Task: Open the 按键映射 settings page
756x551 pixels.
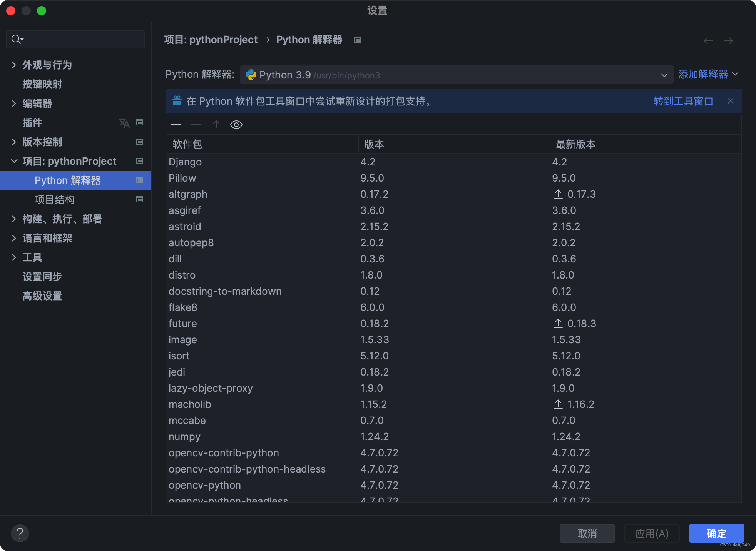Action: tap(42, 84)
